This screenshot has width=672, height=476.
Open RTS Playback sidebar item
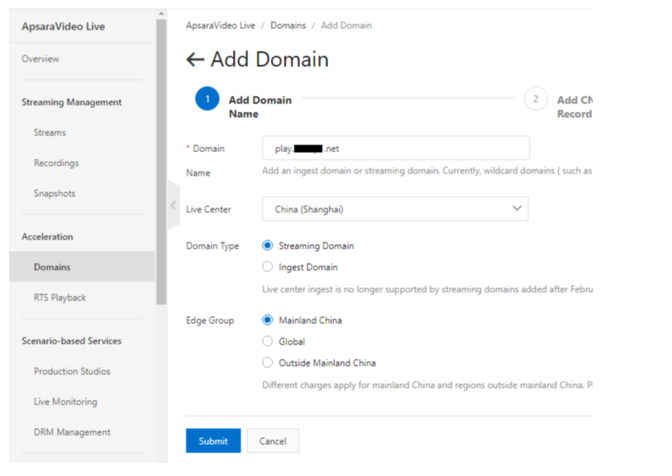60,298
